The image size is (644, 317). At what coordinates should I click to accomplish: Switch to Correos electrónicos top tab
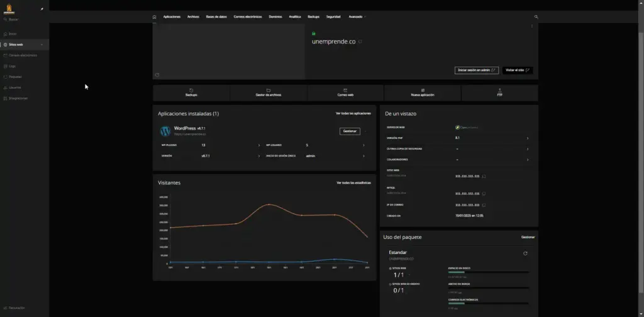248,17
